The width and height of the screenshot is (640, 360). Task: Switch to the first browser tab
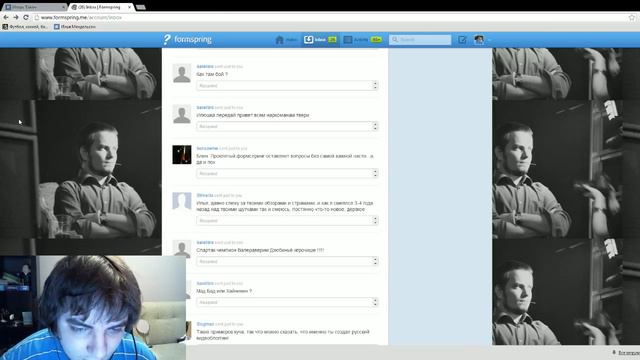pyautogui.click(x=35, y=7)
